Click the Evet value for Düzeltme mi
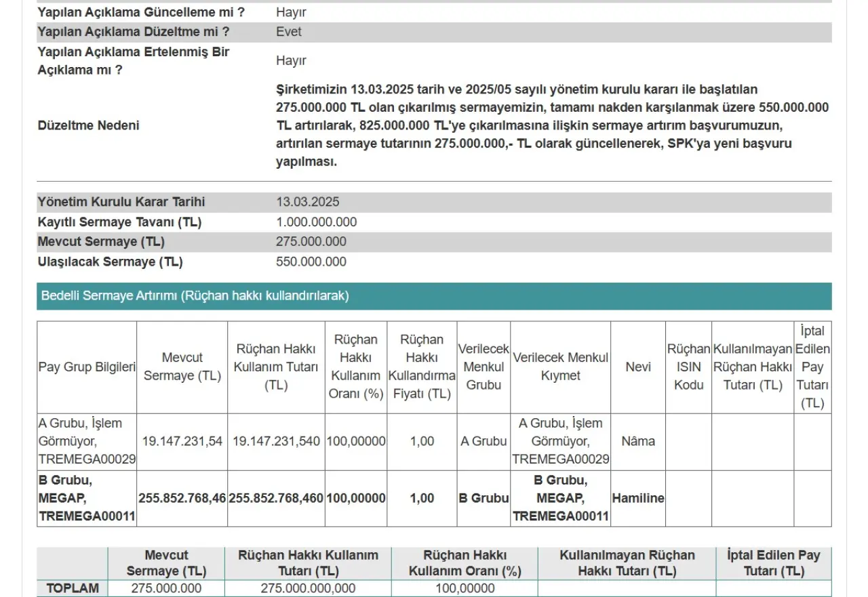Screen dimensions: 868x597 point(289,32)
